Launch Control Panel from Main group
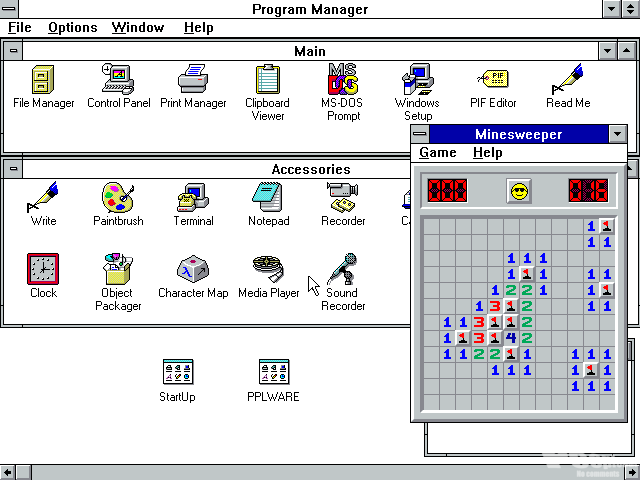 pyautogui.click(x=118, y=79)
